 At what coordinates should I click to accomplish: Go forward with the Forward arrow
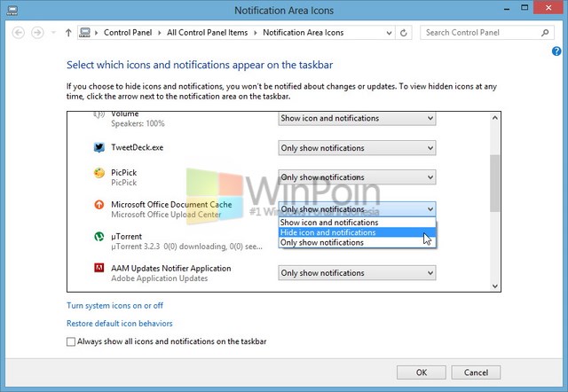[x=37, y=33]
